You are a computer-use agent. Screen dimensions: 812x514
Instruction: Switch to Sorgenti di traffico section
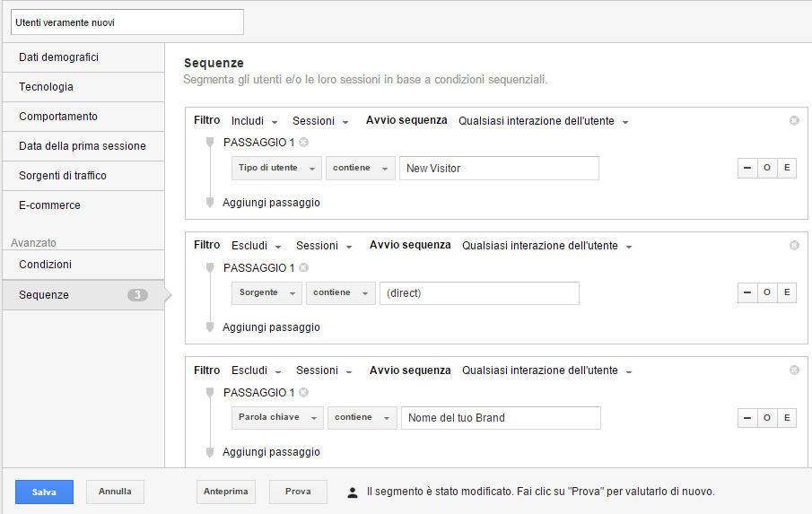coord(83,176)
